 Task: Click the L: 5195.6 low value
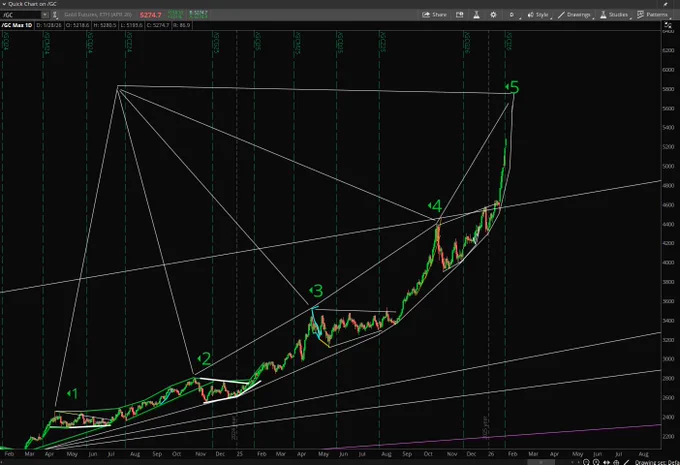131,25
